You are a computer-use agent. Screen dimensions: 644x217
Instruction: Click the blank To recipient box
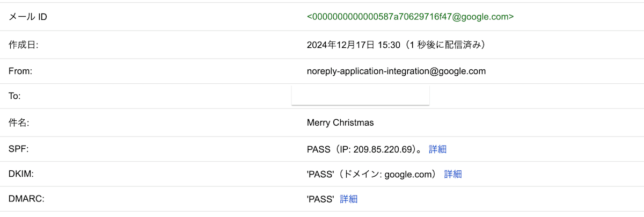point(361,95)
